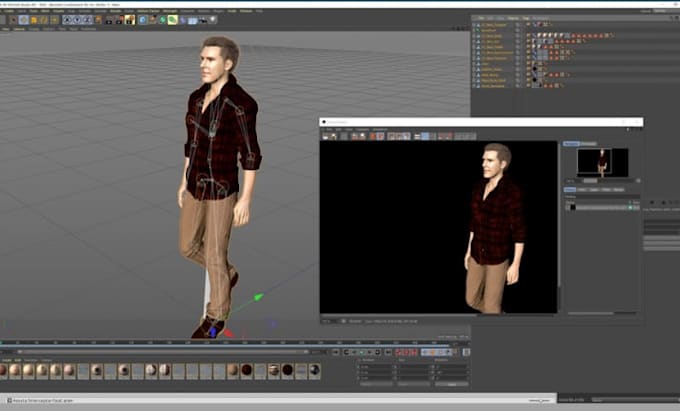Select the glossy black last material sphere
680x411 pixels.
click(x=314, y=370)
